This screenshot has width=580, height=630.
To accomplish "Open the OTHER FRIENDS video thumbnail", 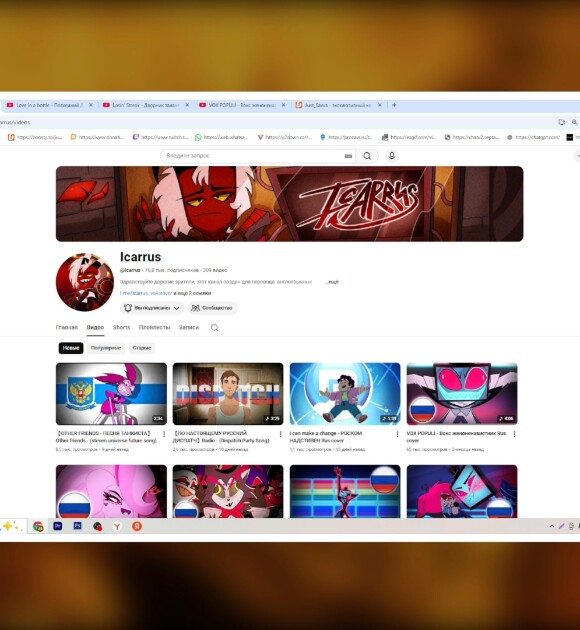I will pos(111,394).
